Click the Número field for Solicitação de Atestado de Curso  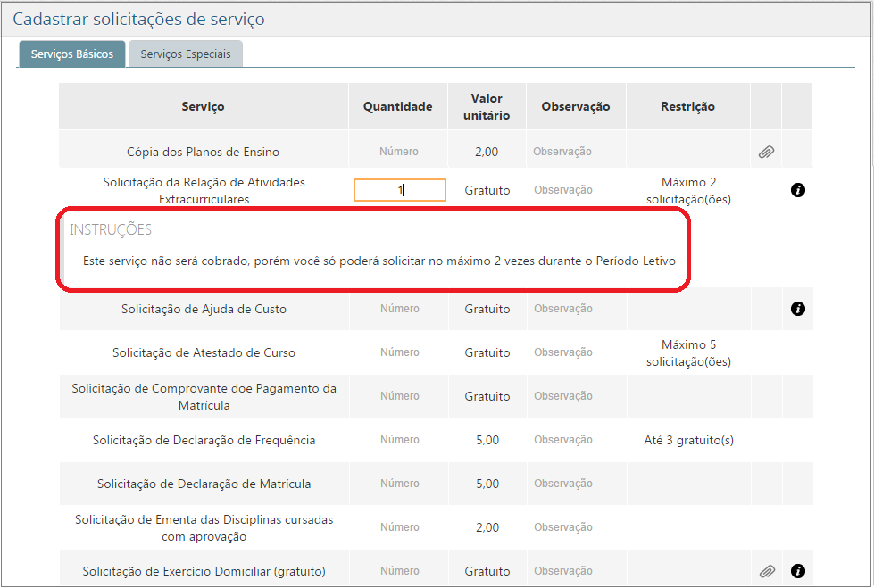(398, 352)
